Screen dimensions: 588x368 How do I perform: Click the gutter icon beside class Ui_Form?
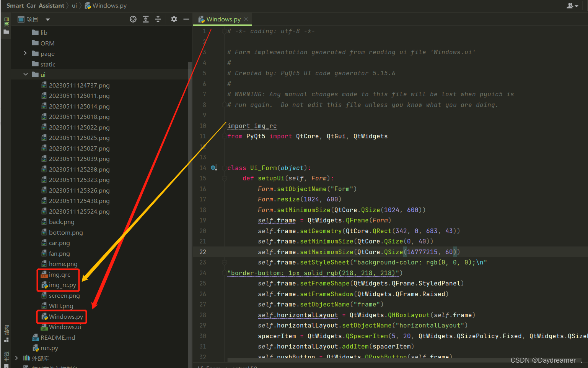pyautogui.click(x=214, y=167)
